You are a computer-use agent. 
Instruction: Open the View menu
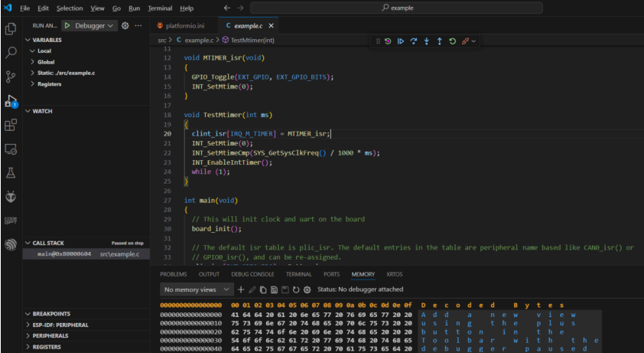tap(97, 8)
